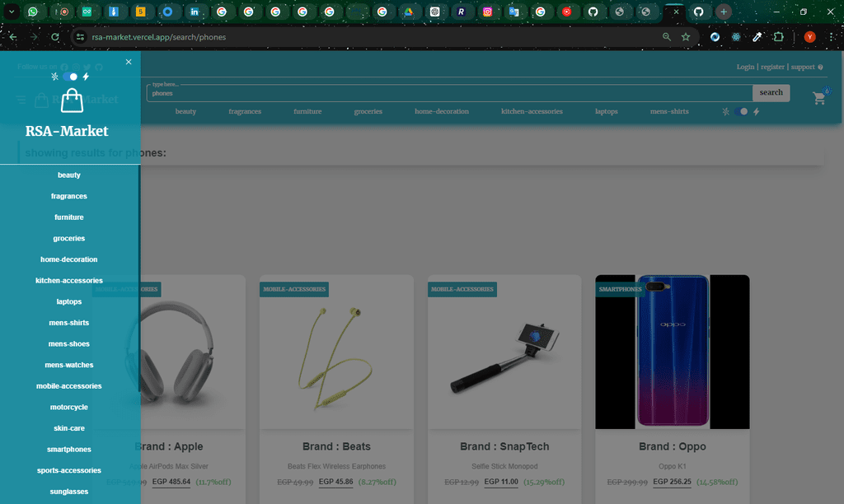Click the sun icon in the header bar
The height and width of the screenshot is (504, 844).
click(x=725, y=111)
